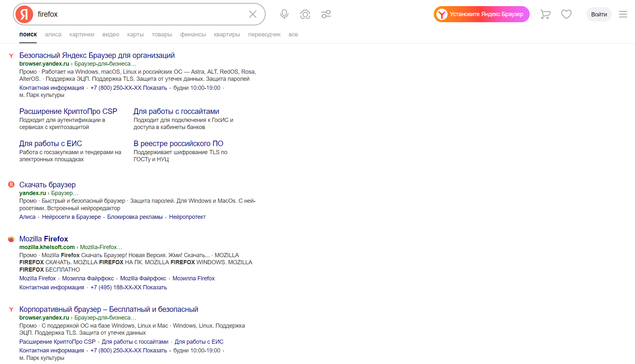Click the Firefox favicon beside Mozilla result
635x364 pixels.
11,239
